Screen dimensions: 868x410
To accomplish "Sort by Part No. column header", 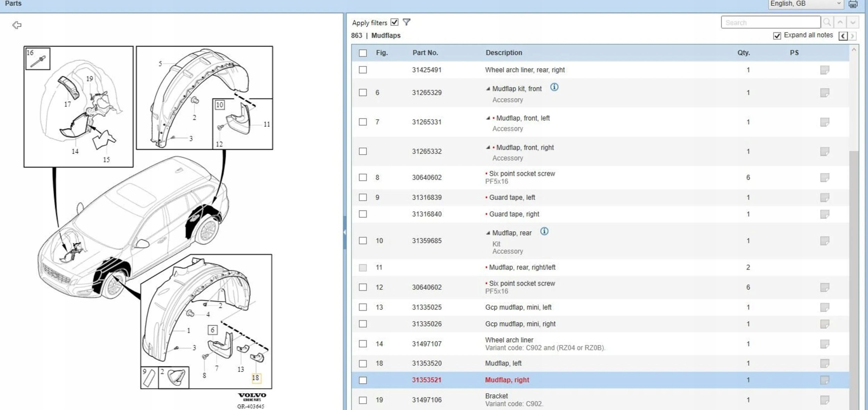I will click(x=425, y=53).
